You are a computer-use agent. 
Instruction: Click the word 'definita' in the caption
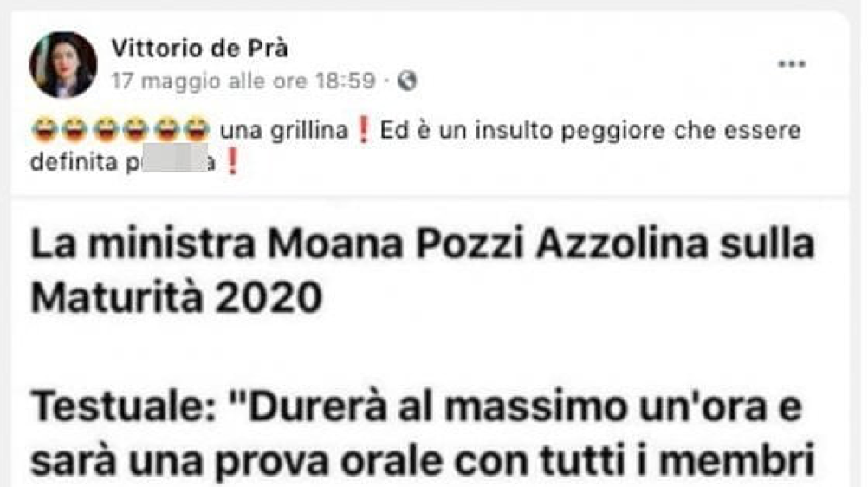[73, 162]
